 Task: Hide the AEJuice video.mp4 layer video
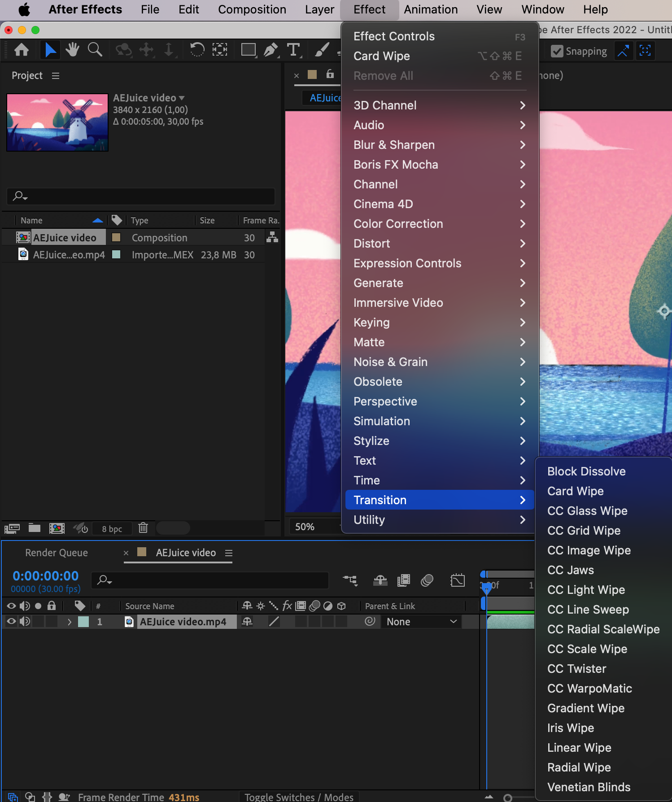pos(11,622)
